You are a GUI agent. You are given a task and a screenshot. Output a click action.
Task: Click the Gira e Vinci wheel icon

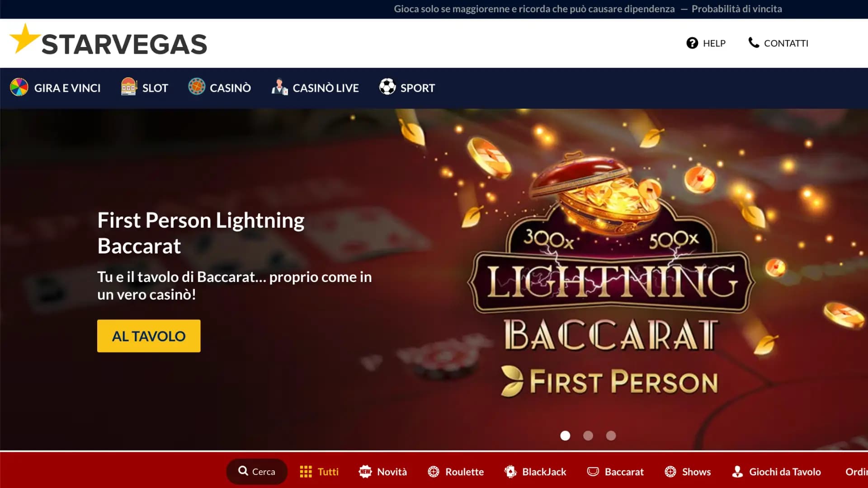pyautogui.click(x=19, y=87)
